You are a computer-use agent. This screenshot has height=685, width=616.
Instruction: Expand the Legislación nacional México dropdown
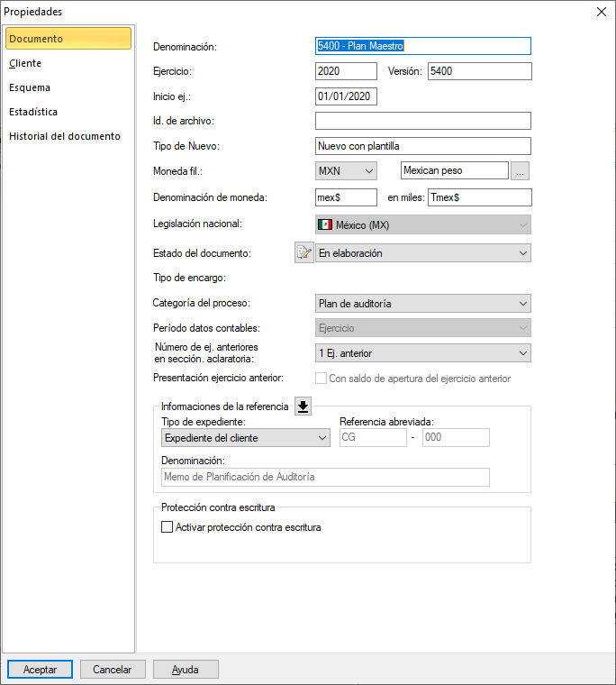(423, 225)
